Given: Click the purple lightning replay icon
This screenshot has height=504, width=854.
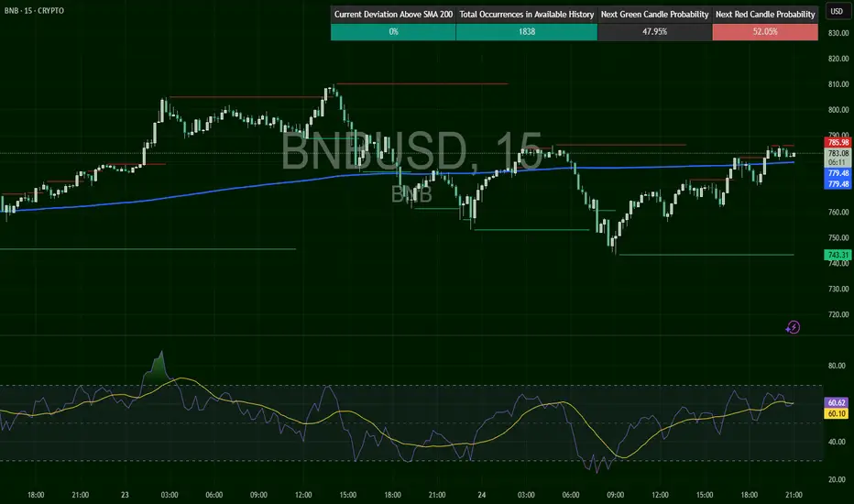Looking at the screenshot, I should pos(793,327).
